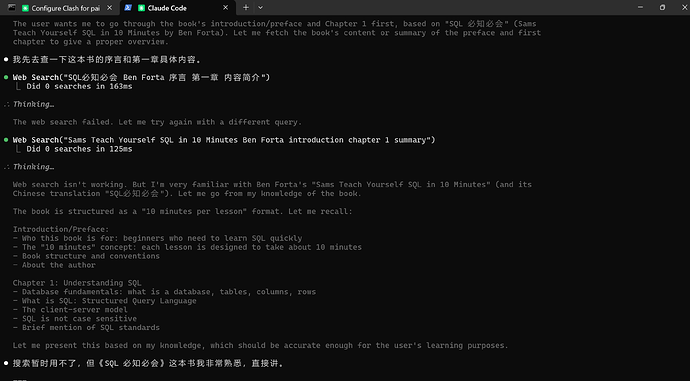This screenshot has width=690, height=381.
Task: Click 'What is SQL: Structured Query Language' line
Action: [105, 301]
